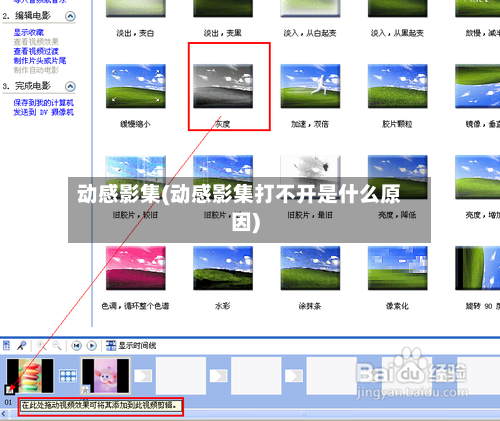The width and height of the screenshot is (500, 421).
Task: Click the effect star cell on the macaron clip
Action: 10,389
